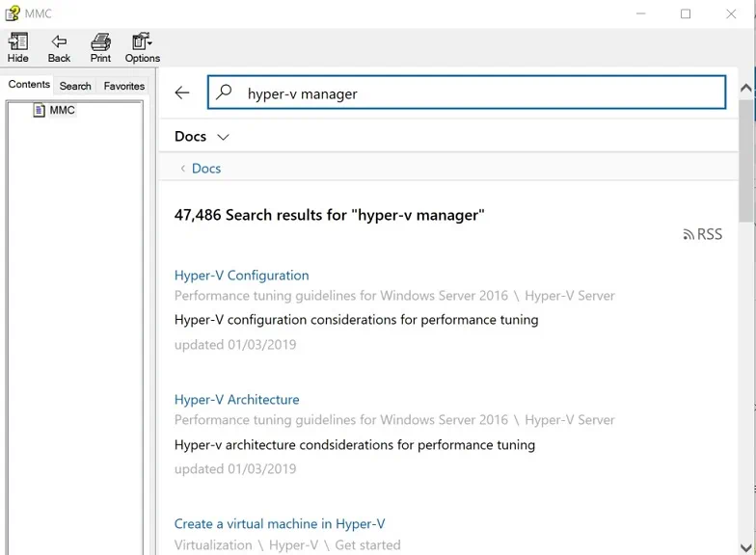Click the Hide toolbar icon

point(17,47)
